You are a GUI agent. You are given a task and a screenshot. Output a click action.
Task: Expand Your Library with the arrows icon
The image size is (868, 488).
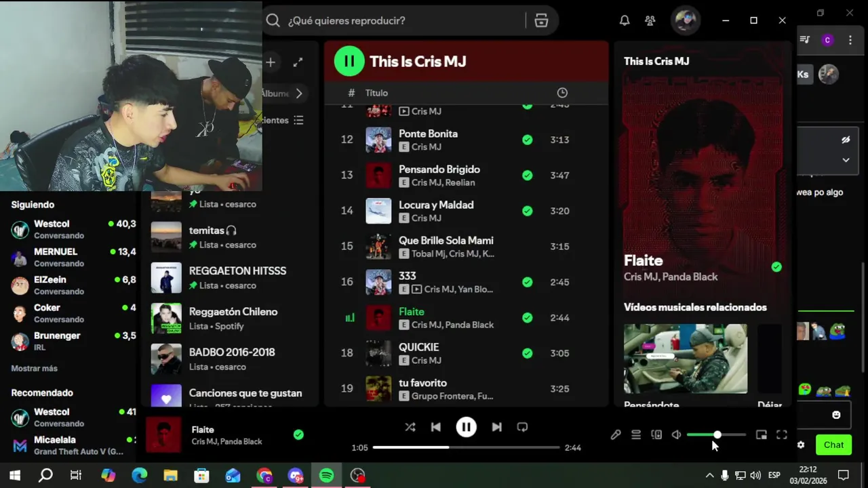pyautogui.click(x=298, y=62)
